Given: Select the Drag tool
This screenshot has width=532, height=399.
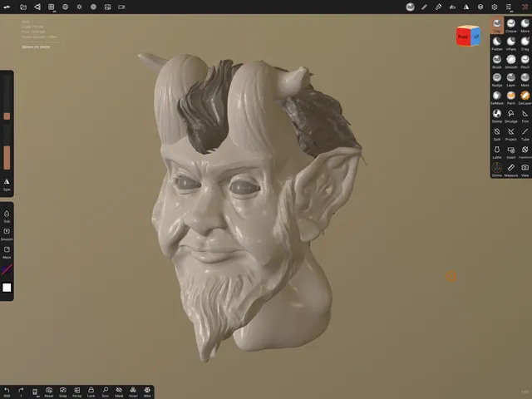Looking at the screenshot, I should click(525, 43).
